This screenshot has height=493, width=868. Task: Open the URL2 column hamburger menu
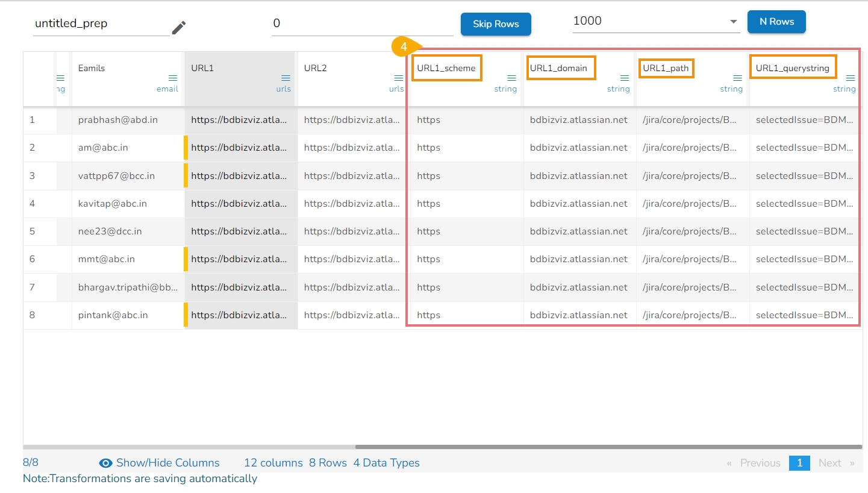(398, 78)
